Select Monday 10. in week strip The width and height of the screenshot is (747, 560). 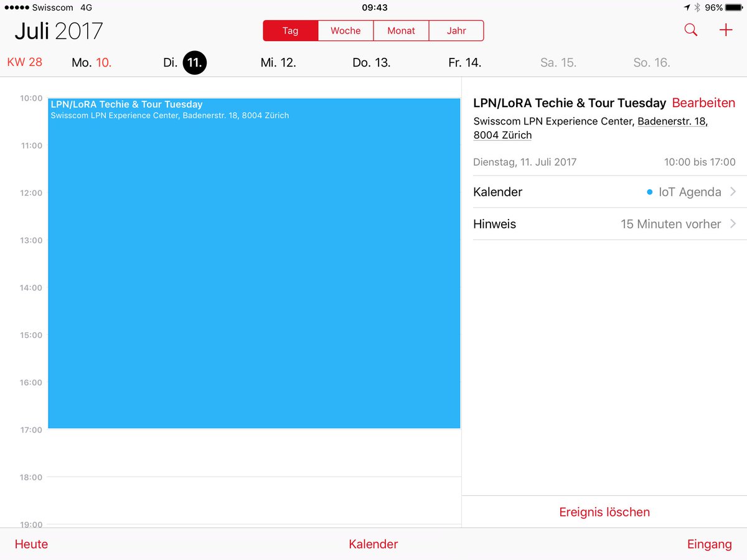pyautogui.click(x=92, y=63)
